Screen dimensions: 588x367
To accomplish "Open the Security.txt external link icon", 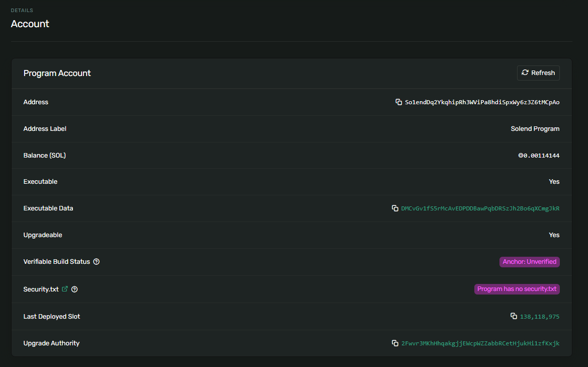I will click(x=65, y=289).
